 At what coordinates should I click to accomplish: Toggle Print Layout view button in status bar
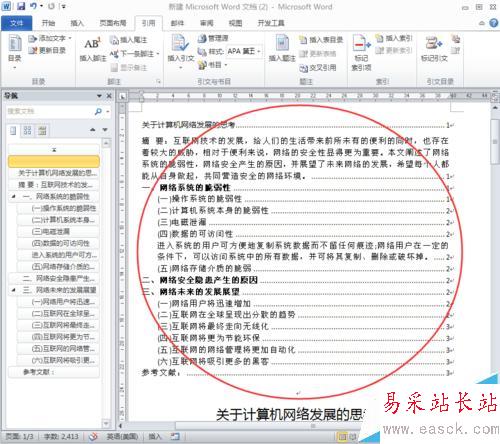[x=342, y=436]
